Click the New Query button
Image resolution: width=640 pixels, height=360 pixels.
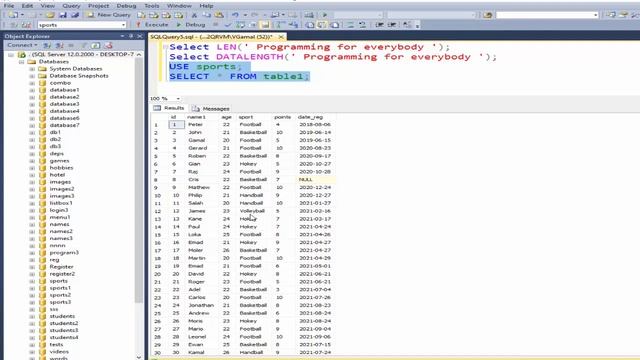(109, 15)
